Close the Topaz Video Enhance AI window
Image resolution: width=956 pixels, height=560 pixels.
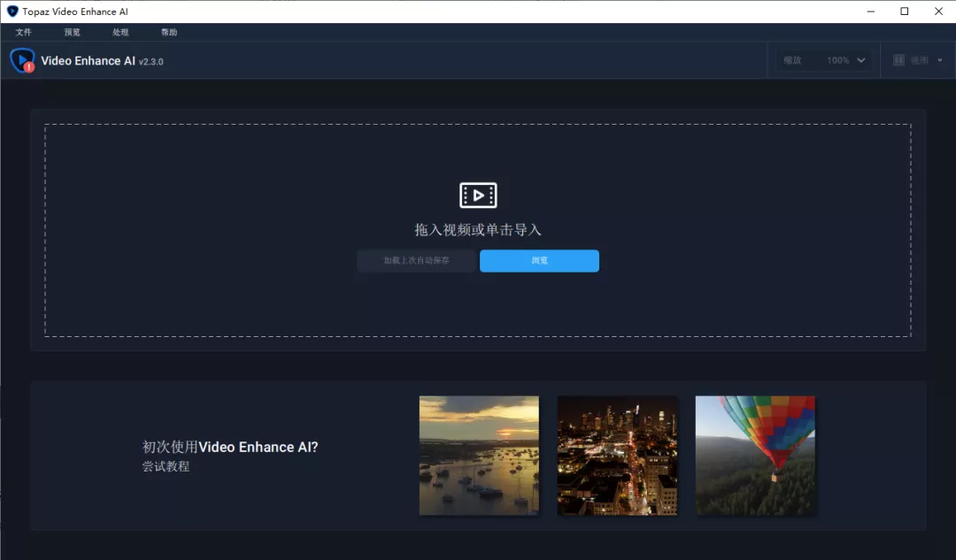pos(938,12)
